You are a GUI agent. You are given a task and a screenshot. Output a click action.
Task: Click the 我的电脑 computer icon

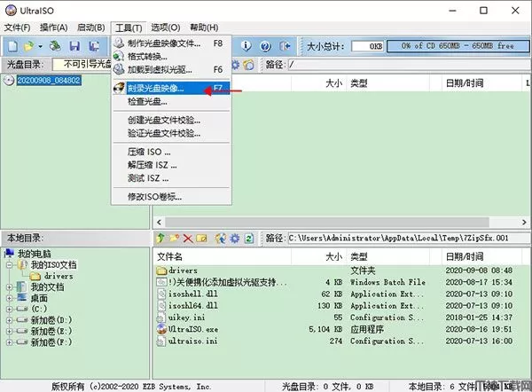(10, 253)
